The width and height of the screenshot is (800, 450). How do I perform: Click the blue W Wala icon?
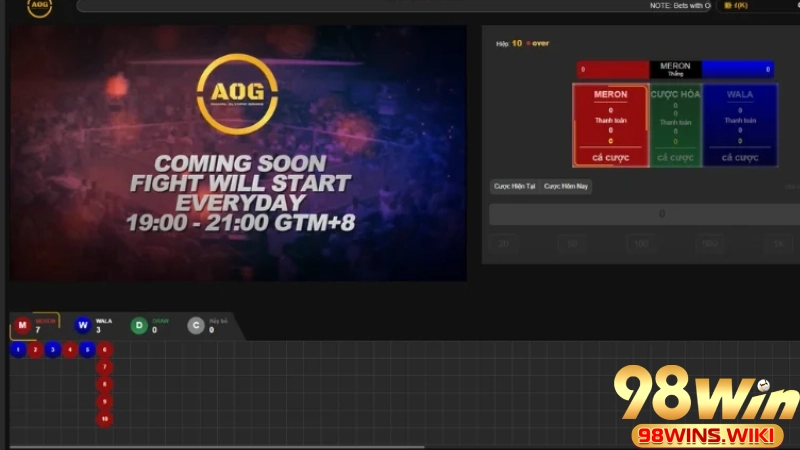pos(83,325)
